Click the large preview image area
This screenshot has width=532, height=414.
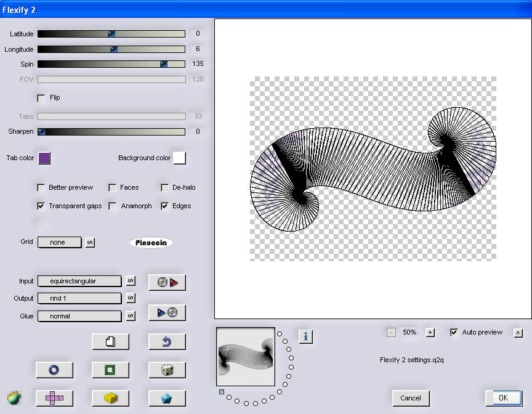point(373,169)
